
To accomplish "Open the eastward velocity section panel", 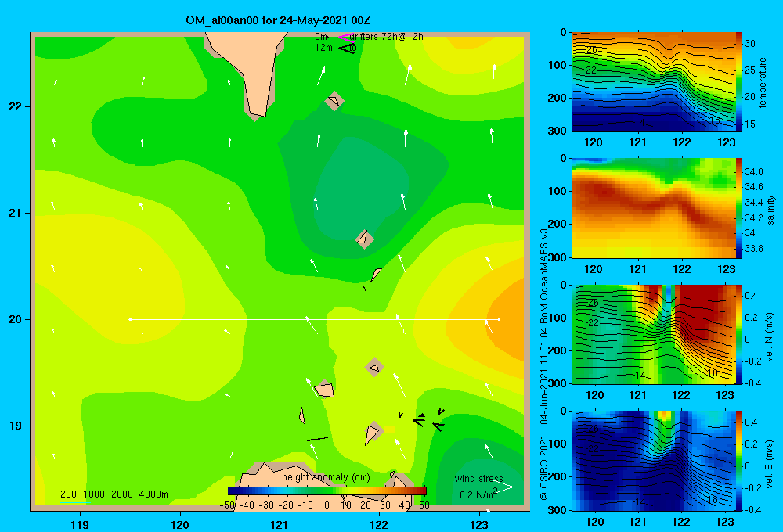I will coord(654,461).
